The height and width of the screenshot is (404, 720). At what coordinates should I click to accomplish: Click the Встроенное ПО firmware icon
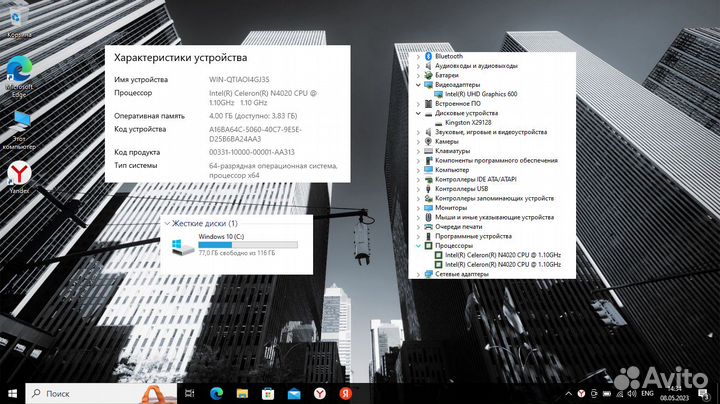(428, 104)
